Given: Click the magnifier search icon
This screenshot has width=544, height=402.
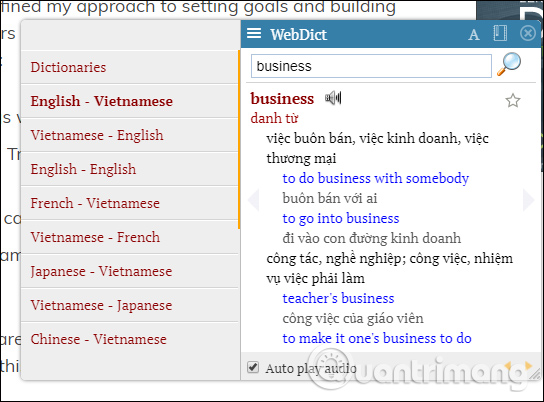Looking at the screenshot, I should pos(509,64).
